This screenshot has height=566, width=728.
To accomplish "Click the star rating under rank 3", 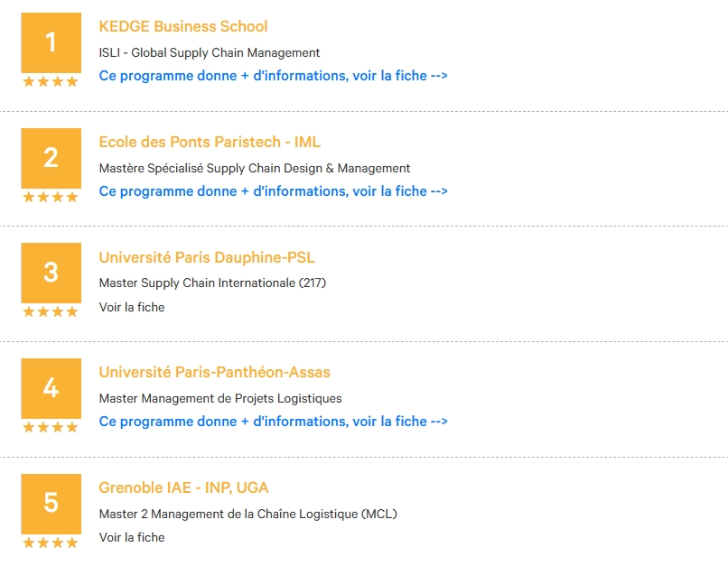I will tap(51, 311).
